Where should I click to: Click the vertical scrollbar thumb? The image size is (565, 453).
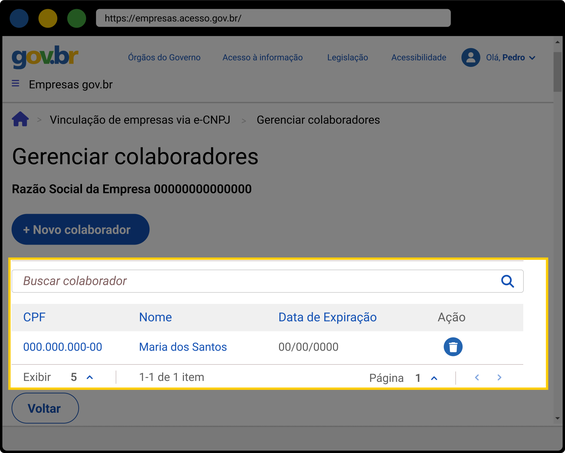pyautogui.click(x=557, y=71)
